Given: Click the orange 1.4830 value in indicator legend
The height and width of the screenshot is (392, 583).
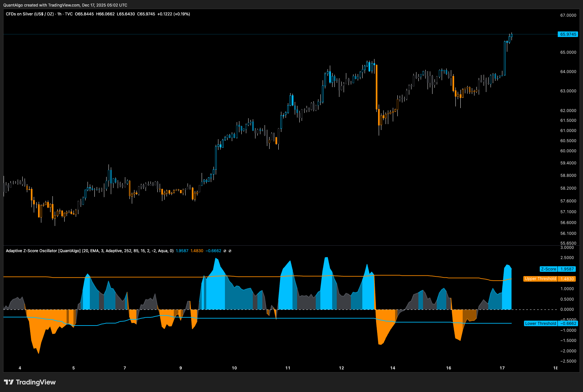Looking at the screenshot, I should point(197,251).
